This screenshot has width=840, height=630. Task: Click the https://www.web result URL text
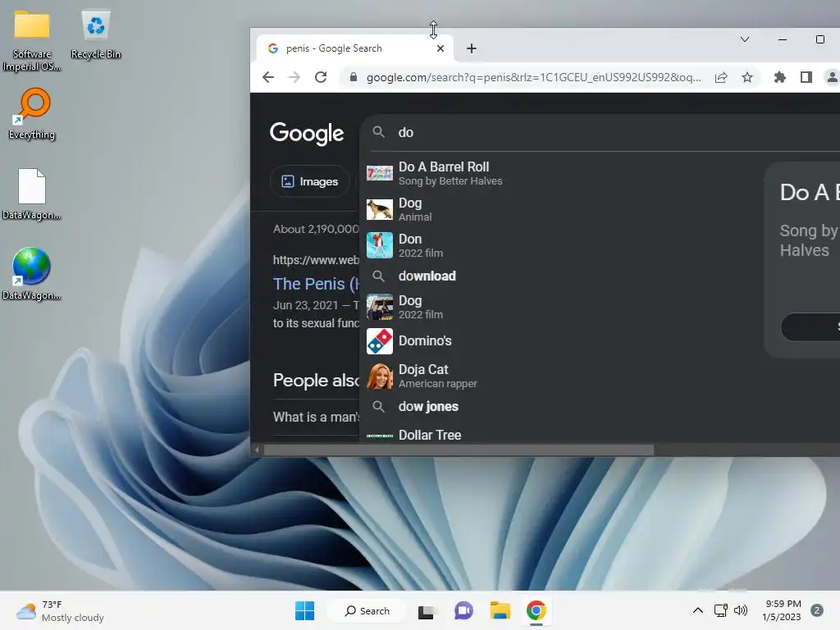(x=316, y=260)
